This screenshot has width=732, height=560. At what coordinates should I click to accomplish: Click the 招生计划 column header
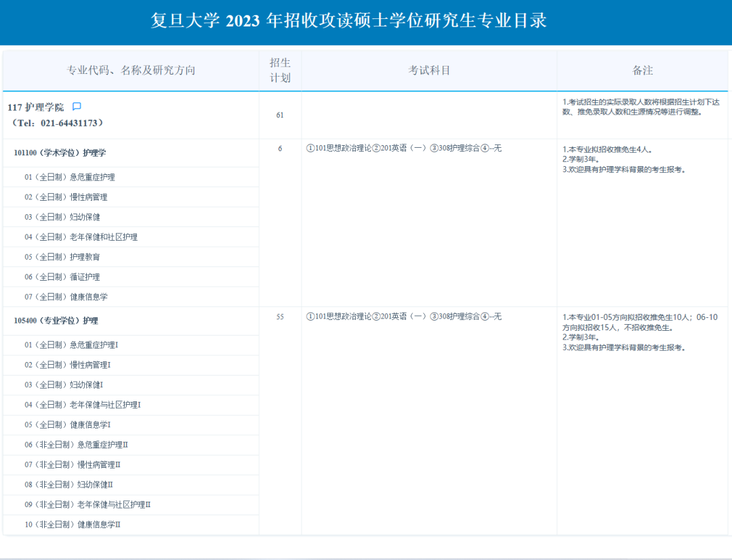[x=280, y=71]
